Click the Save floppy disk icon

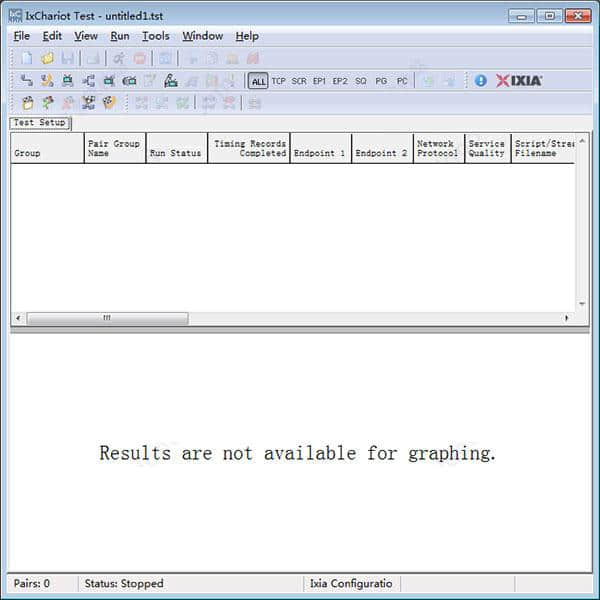click(x=68, y=58)
